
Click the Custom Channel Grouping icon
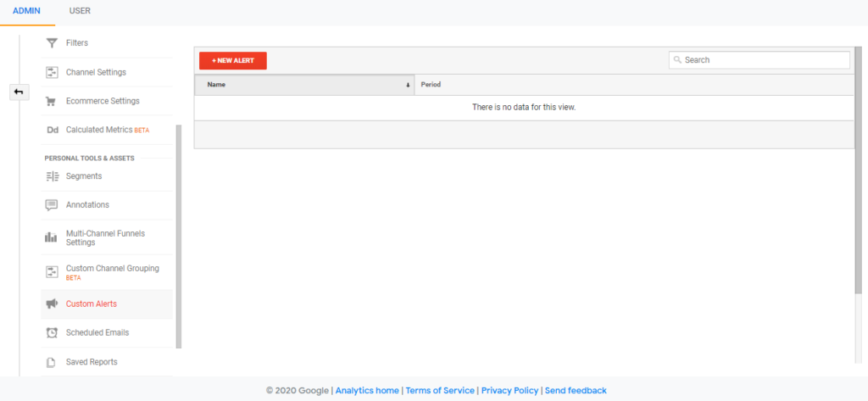tap(52, 272)
